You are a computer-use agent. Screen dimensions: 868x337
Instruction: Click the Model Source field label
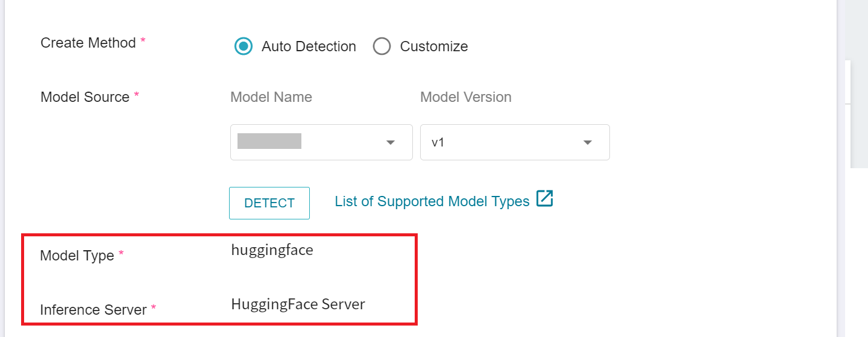(x=85, y=97)
